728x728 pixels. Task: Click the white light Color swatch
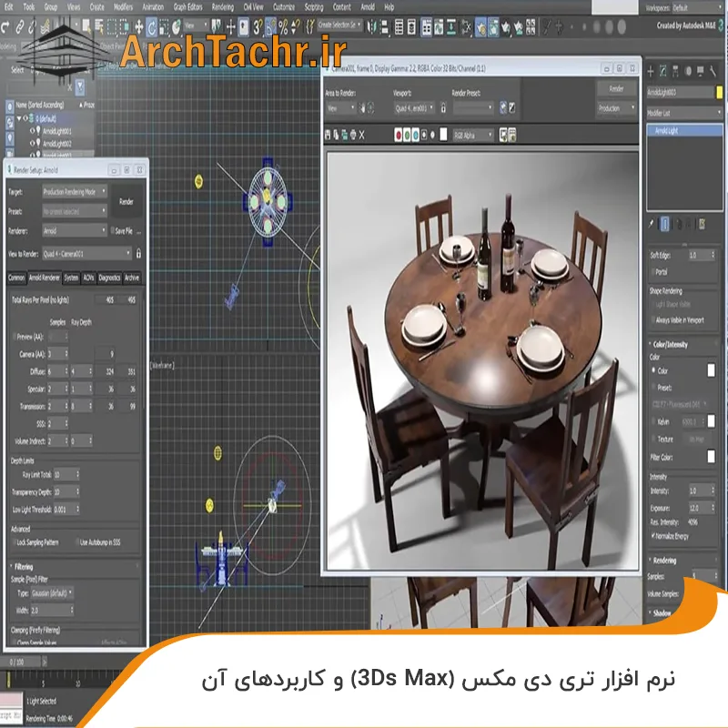711,370
